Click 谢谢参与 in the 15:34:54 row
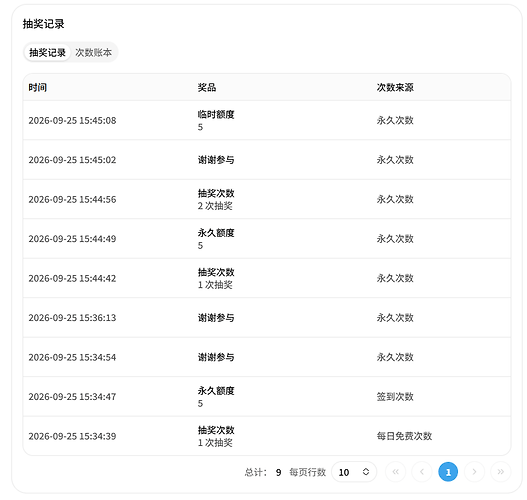This screenshot has height=500, width=527. point(216,357)
